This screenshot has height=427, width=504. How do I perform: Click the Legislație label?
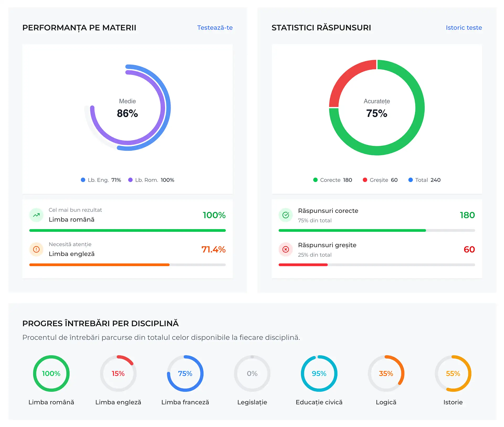coord(252,402)
